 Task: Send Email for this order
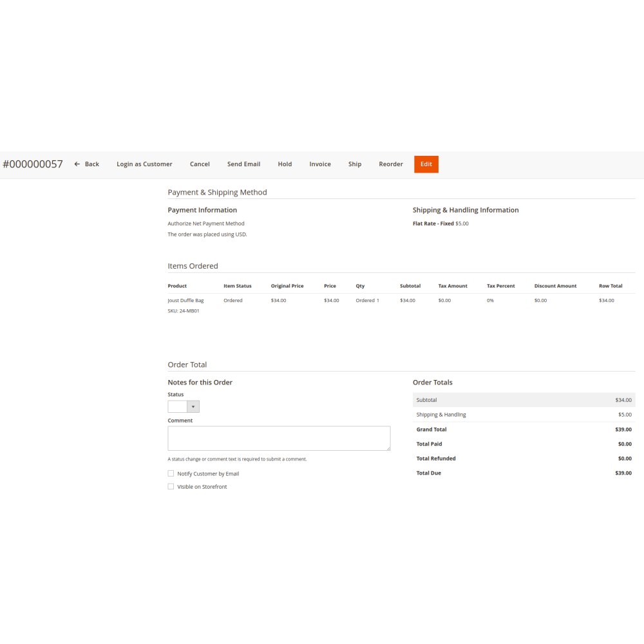pyautogui.click(x=243, y=164)
